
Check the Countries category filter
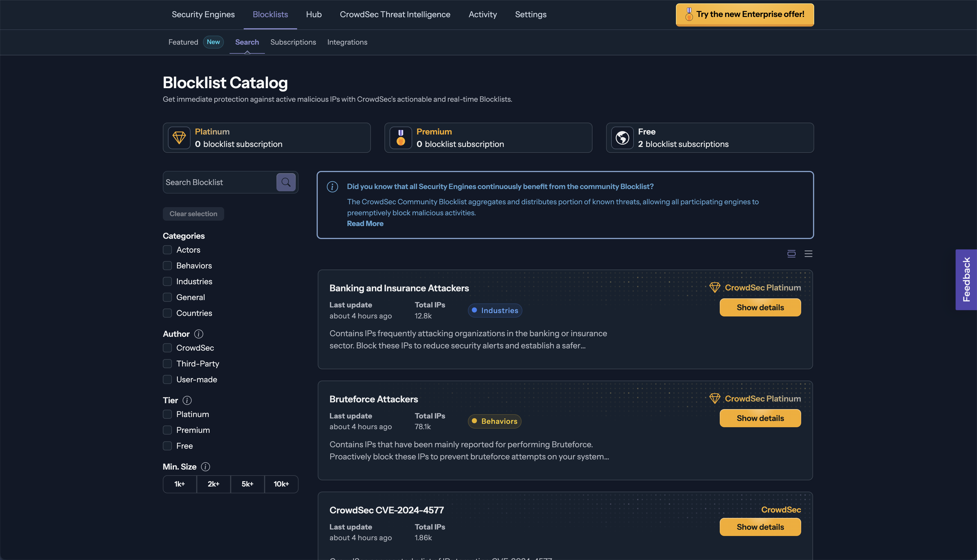(167, 313)
